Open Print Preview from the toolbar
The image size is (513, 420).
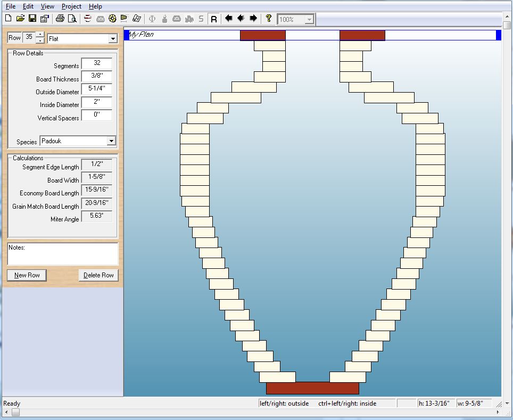tap(72, 19)
